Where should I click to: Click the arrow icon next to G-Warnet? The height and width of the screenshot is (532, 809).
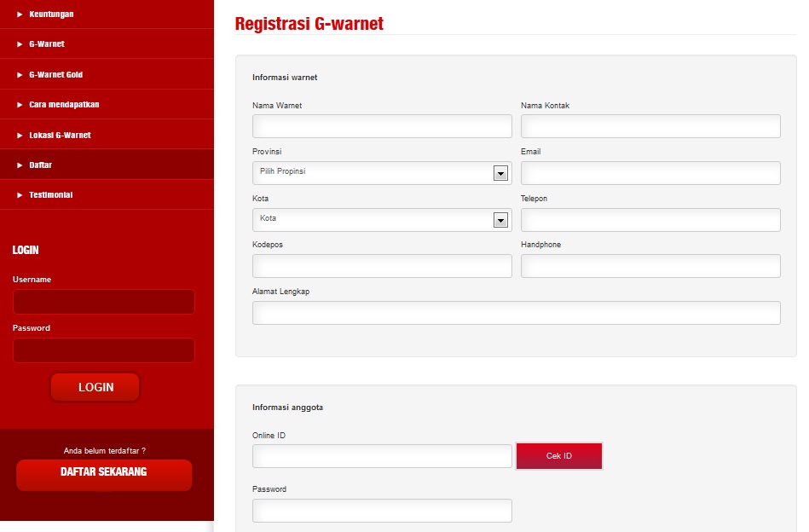tap(19, 43)
